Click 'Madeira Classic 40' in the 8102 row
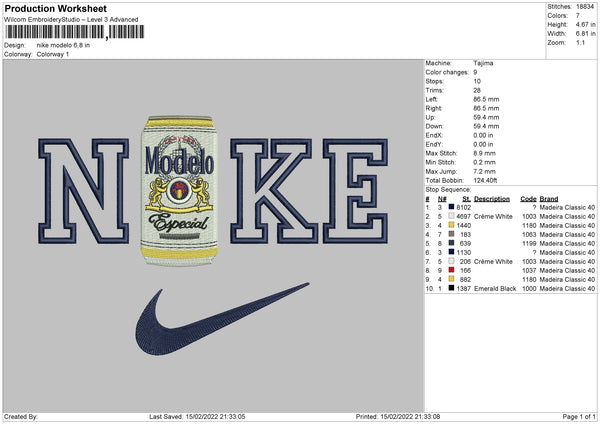 [567, 207]
